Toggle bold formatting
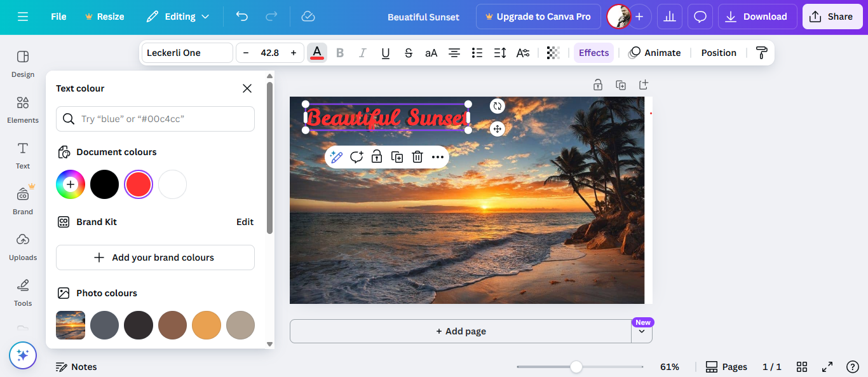The image size is (868, 377). (x=340, y=53)
